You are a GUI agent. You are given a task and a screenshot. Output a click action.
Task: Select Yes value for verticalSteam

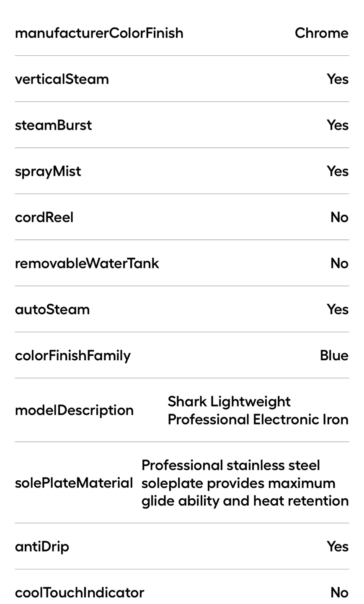(x=338, y=79)
